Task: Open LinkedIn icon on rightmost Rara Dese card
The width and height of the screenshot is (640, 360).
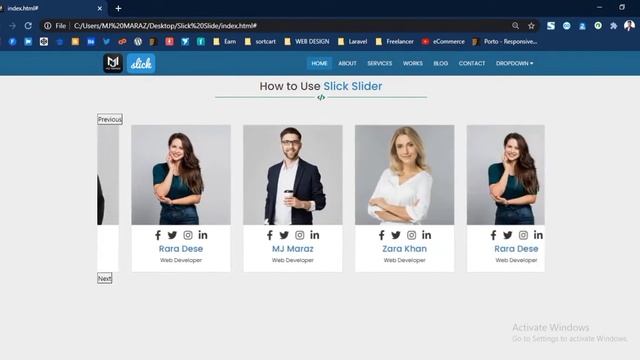Action: (538, 235)
